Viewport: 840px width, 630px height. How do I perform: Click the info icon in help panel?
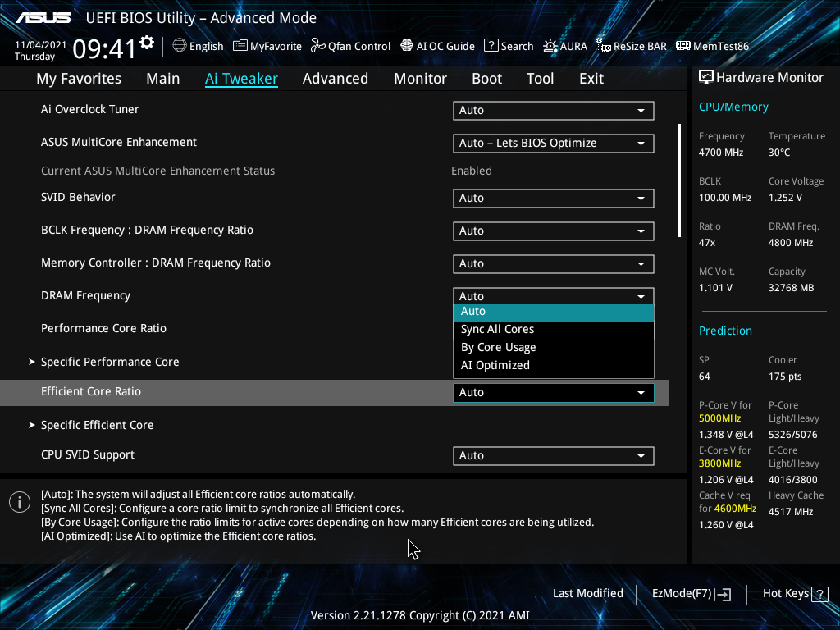pos(20,502)
